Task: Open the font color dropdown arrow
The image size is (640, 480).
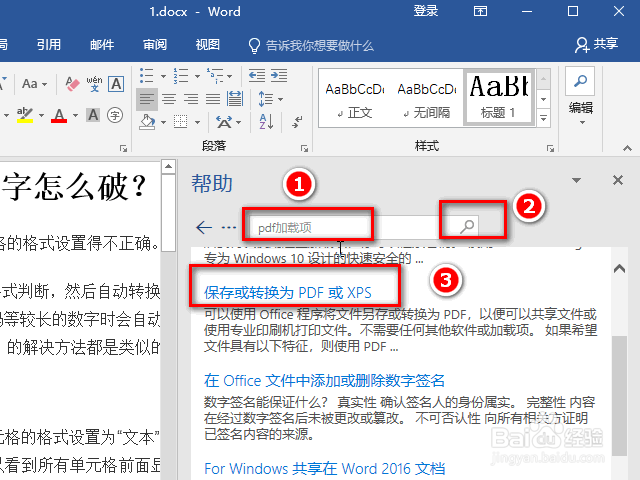Action: (76, 116)
